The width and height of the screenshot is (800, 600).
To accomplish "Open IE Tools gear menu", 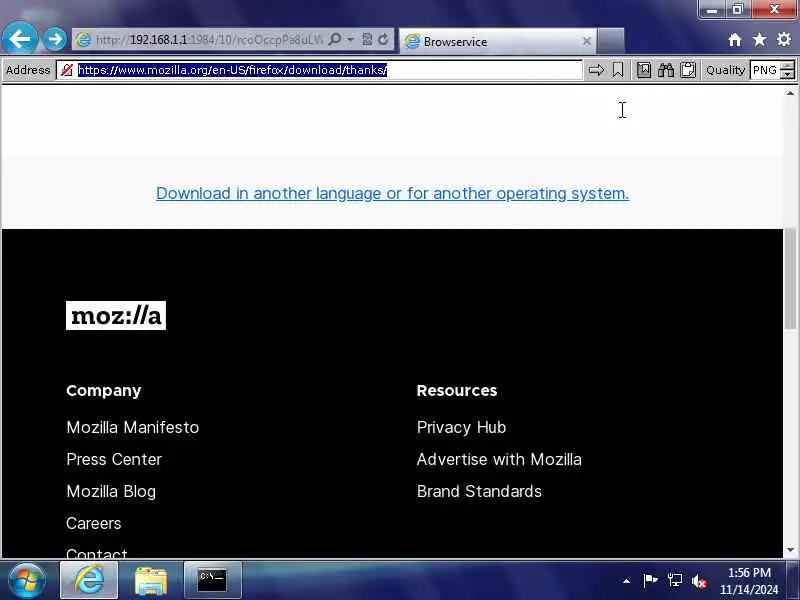I will [784, 40].
